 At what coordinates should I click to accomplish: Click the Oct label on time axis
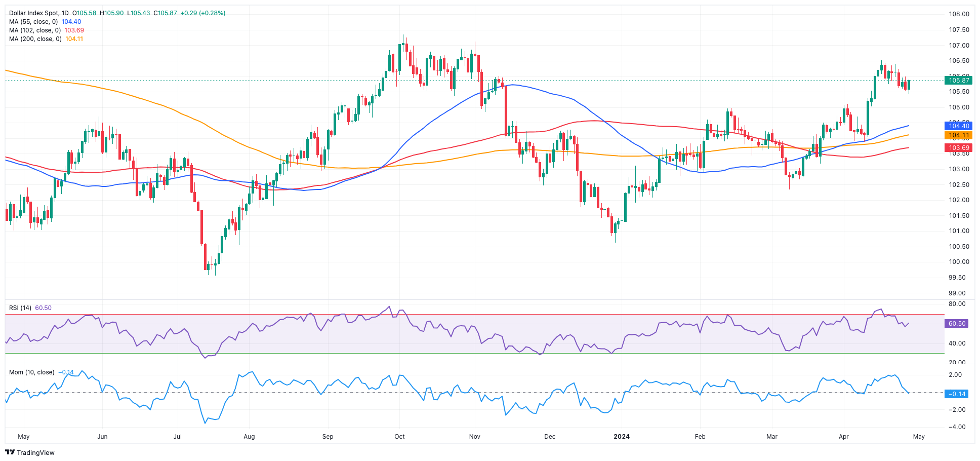click(x=400, y=436)
